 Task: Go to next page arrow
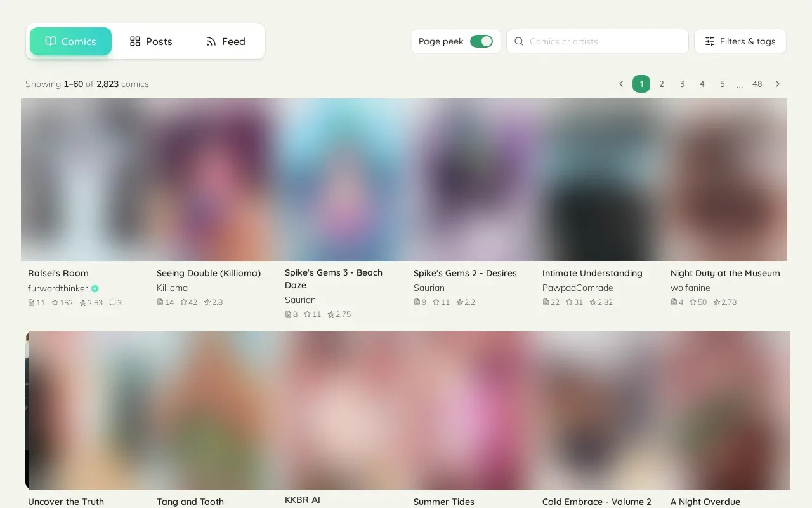[778, 84]
